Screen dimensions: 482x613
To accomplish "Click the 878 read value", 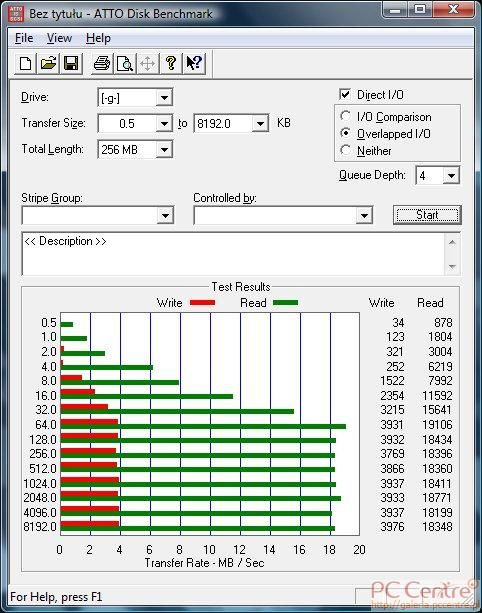I will [x=443, y=323].
